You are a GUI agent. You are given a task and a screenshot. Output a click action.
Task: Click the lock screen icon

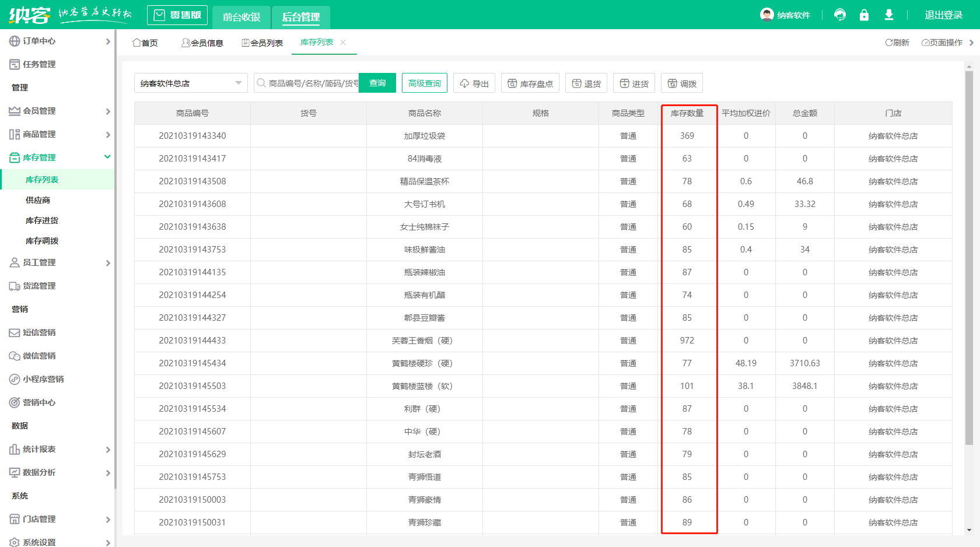[x=864, y=15]
